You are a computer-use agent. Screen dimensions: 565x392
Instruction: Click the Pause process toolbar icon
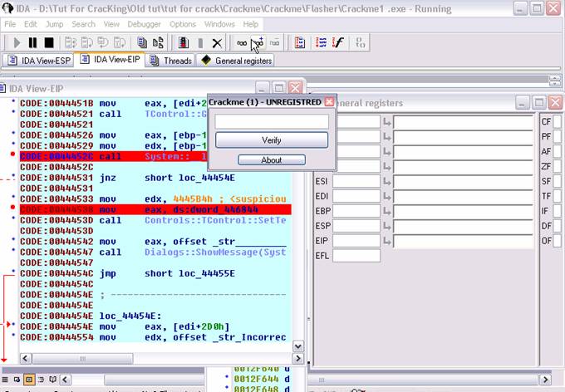tap(32, 43)
